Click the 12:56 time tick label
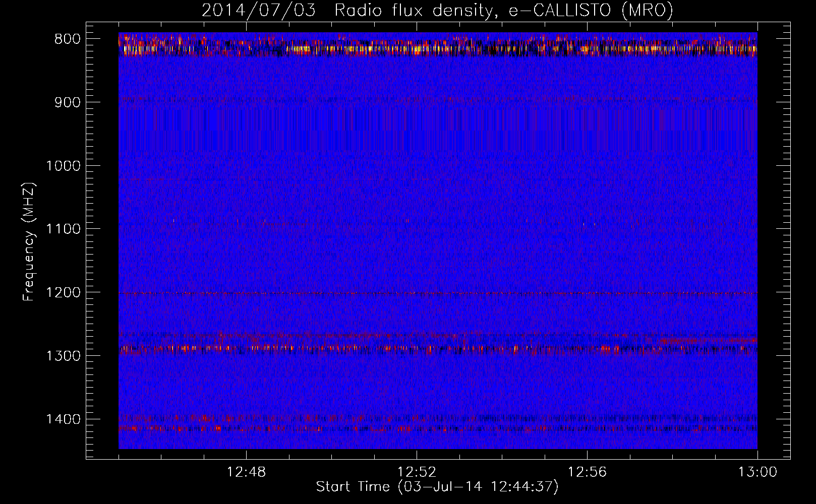816x504 pixels. tap(587, 472)
